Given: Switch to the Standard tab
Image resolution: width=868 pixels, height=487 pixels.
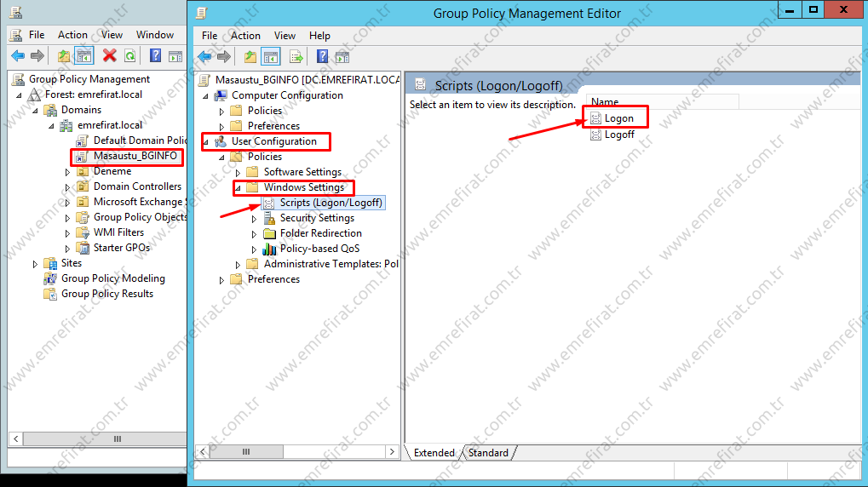Looking at the screenshot, I should 488,453.
